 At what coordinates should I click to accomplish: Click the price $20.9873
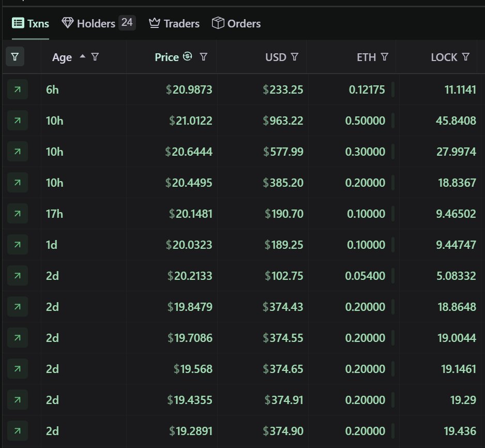pyautogui.click(x=189, y=89)
